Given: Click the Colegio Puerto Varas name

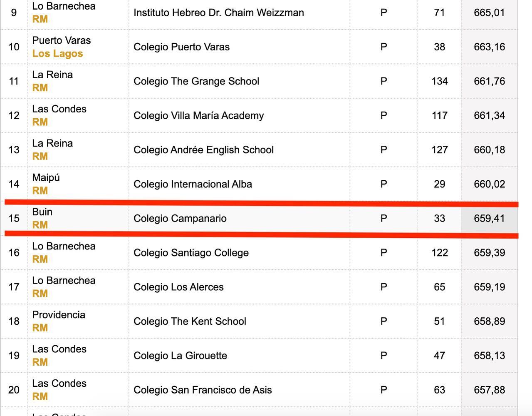Looking at the screenshot, I should 181,47.
